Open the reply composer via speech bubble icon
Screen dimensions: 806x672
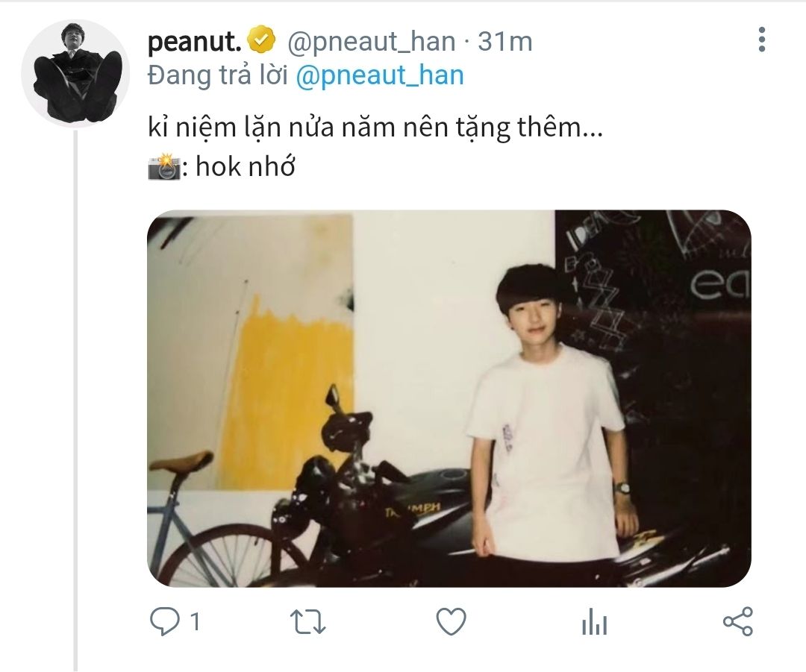(x=164, y=622)
